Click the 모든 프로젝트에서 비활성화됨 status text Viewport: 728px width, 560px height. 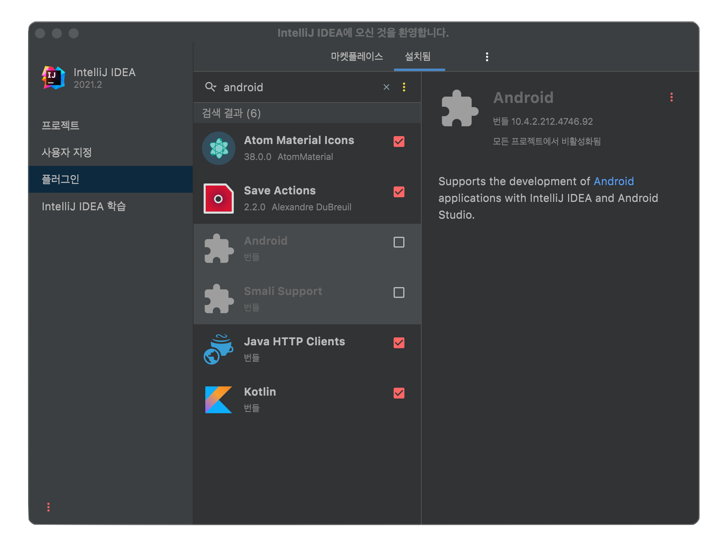pos(547,142)
